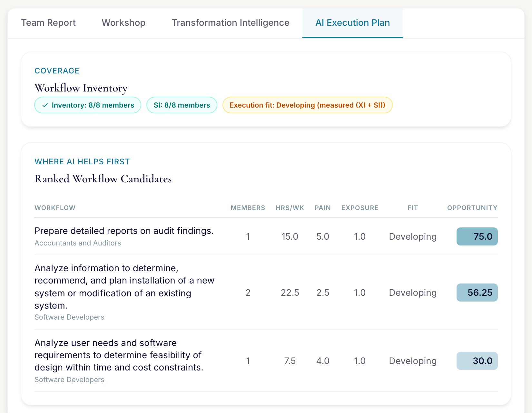The height and width of the screenshot is (413, 532).
Task: Click the EXPOSURE column header
Action: tap(360, 208)
